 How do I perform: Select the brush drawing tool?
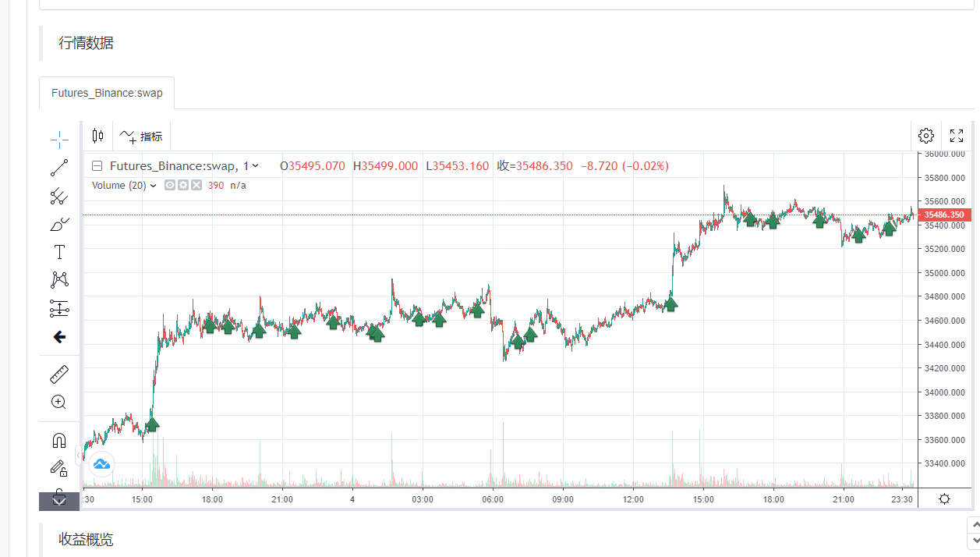tap(59, 225)
